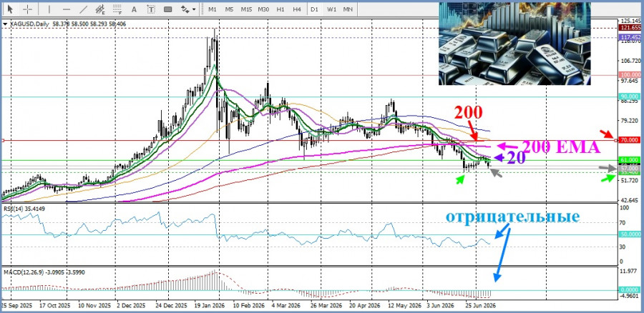The height and width of the screenshot is (313, 644).
Task: Select the gray rectangle shape tool
Action: [167, 9]
